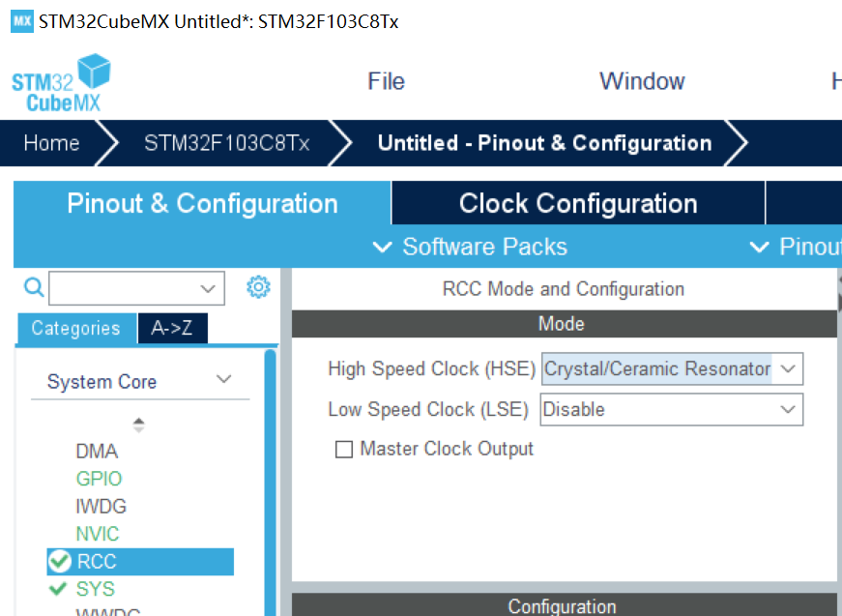Open the peripheral search combo box dropdown
Image resolution: width=842 pixels, height=616 pixels.
208,288
